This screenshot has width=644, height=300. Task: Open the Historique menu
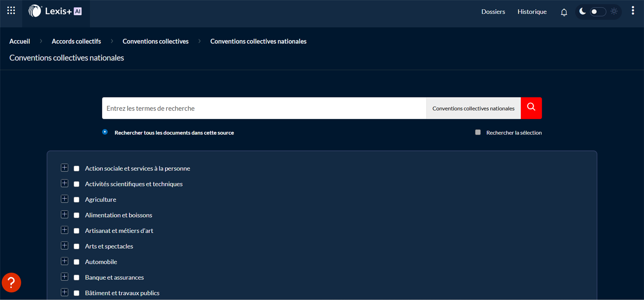click(532, 12)
